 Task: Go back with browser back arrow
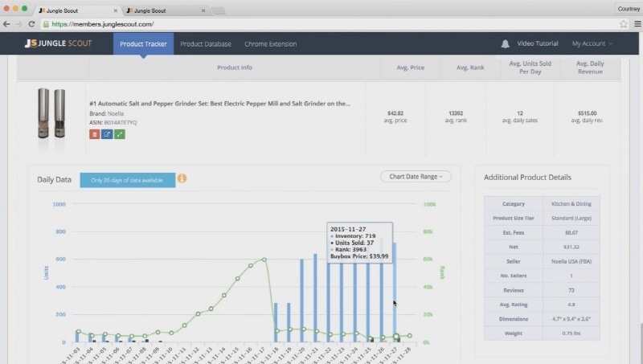click(x=6, y=24)
